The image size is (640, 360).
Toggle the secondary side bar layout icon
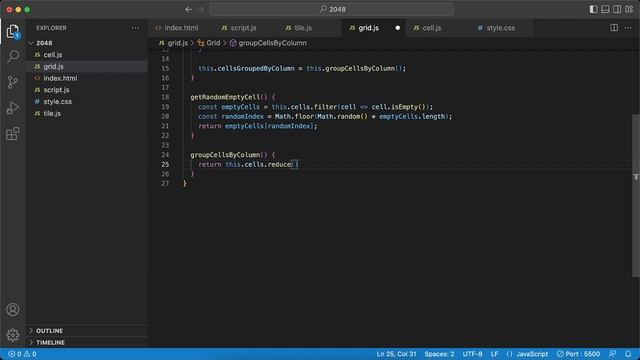(x=617, y=9)
